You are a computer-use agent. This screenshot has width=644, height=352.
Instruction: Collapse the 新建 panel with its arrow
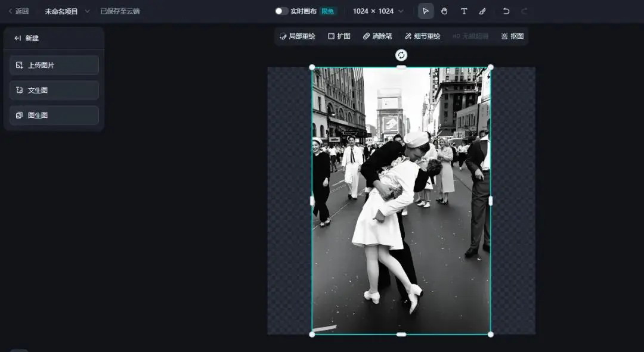18,38
